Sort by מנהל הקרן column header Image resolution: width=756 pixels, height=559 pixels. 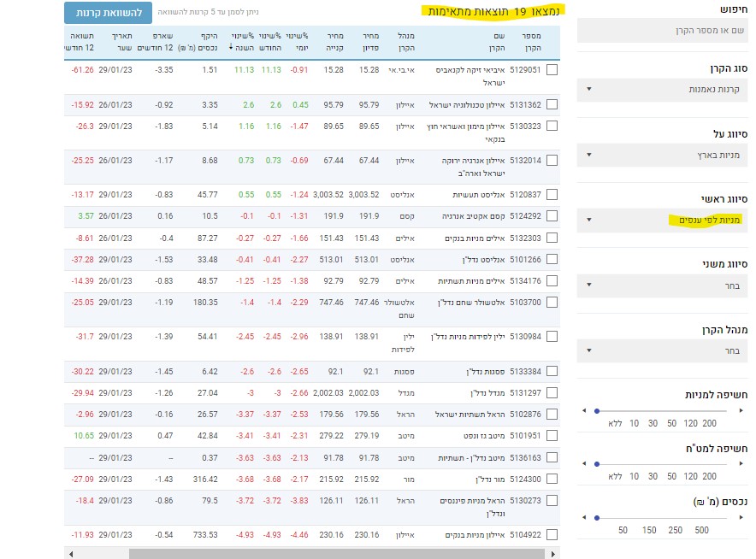point(406,42)
